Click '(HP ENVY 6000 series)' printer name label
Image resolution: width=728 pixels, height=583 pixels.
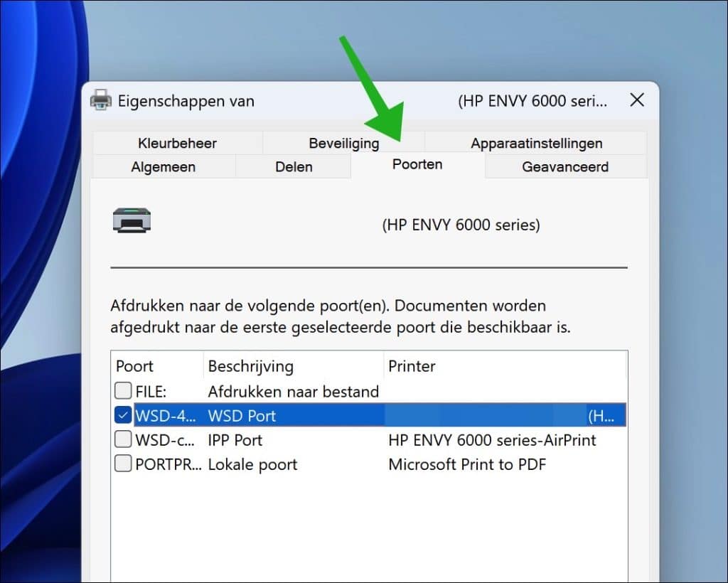pos(461,225)
